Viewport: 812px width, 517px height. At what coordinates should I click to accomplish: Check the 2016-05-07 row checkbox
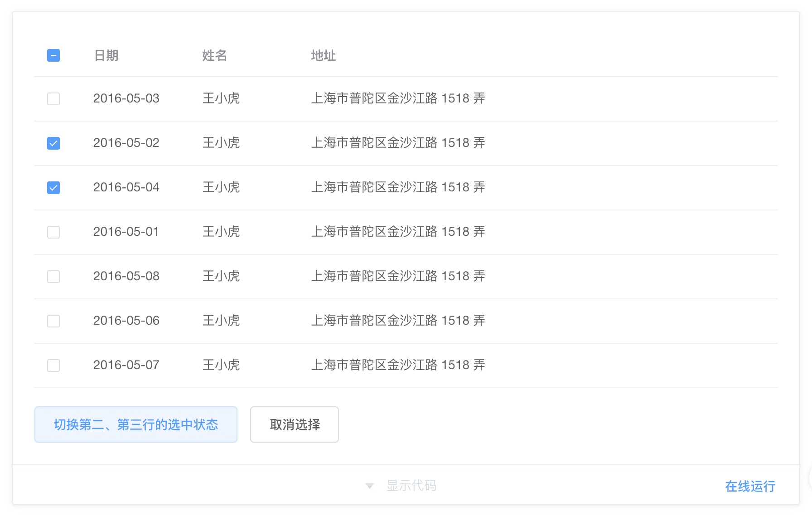point(53,366)
